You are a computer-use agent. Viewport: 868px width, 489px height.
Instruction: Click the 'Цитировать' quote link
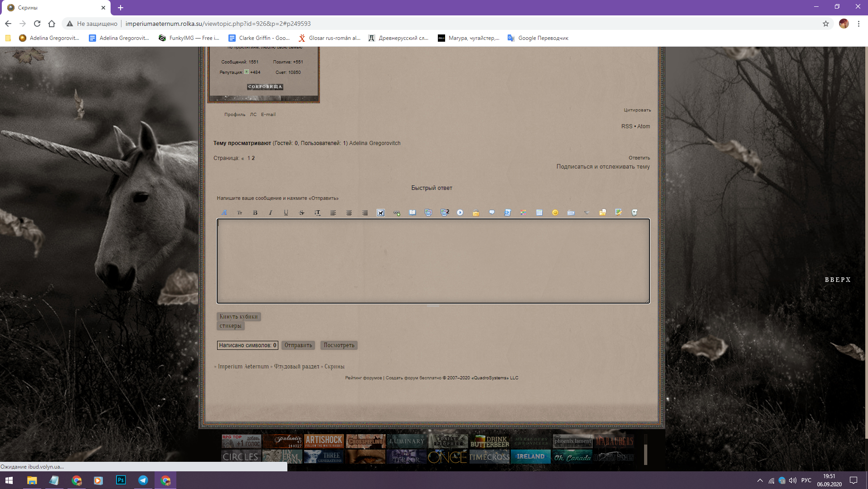[x=637, y=110]
